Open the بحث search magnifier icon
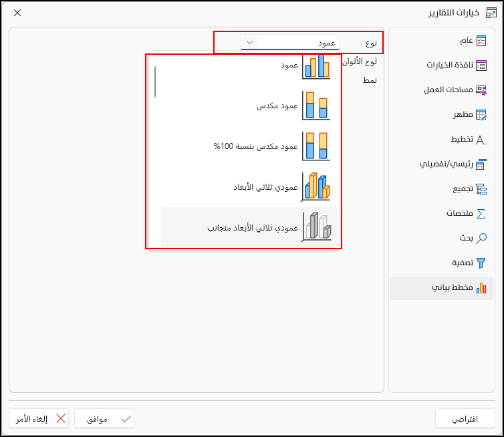 point(481,238)
